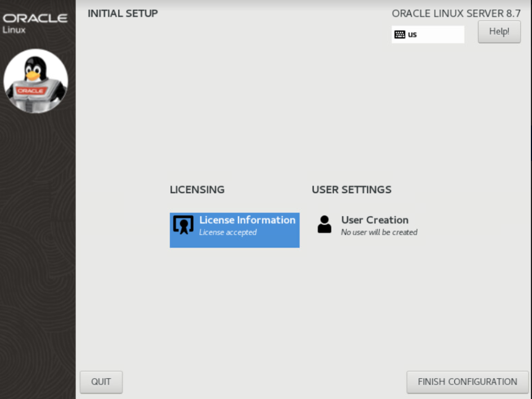Image resolution: width=532 pixels, height=399 pixels.
Task: Click the "No user will be created" status
Action: [x=379, y=232]
